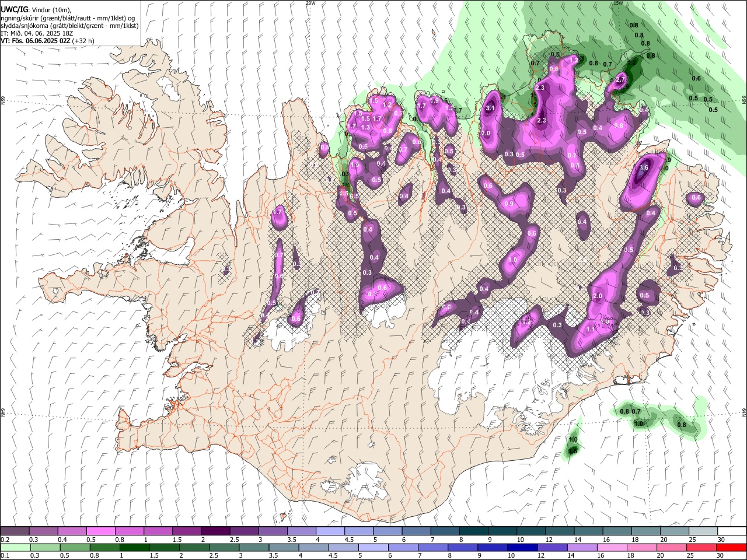Viewport: 747px width, 560px height.
Task: Select the darkest green 1–1.5 rain legend swatch
Action: (x=134, y=547)
